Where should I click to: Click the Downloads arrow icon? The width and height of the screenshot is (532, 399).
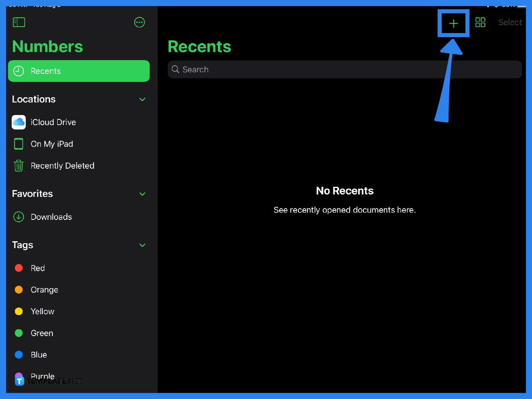point(19,217)
